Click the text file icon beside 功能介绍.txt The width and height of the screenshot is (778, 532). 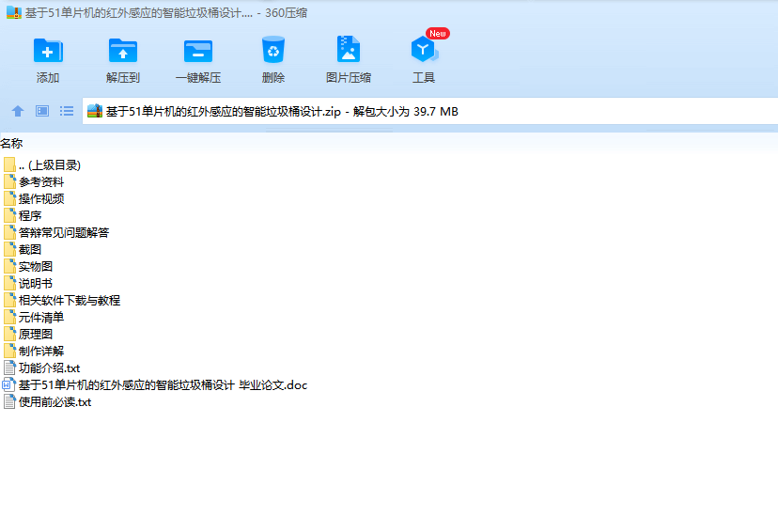coord(9,368)
